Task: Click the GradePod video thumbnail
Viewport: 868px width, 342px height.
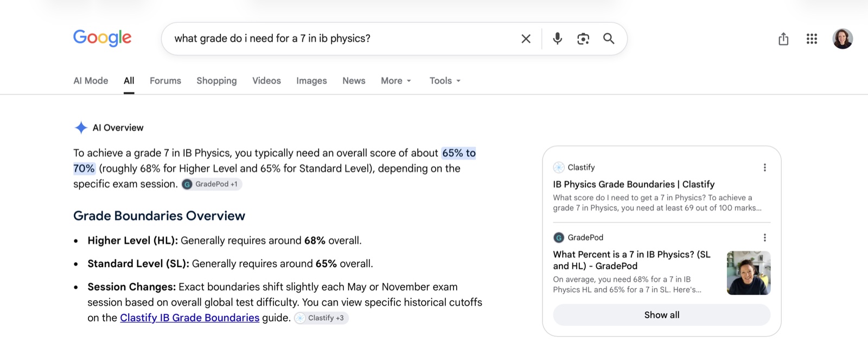Action: [x=749, y=273]
